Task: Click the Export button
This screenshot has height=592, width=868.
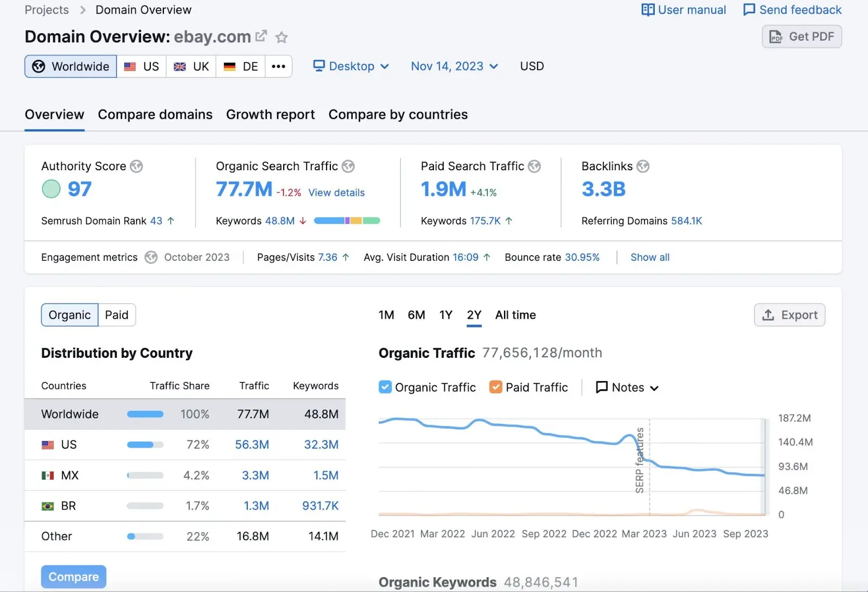Action: (790, 315)
